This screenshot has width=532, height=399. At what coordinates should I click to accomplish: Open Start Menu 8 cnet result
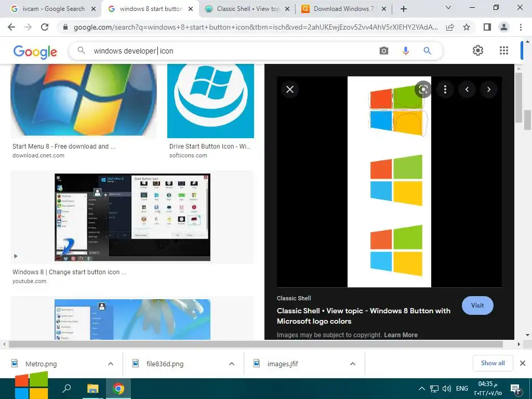[64, 147]
